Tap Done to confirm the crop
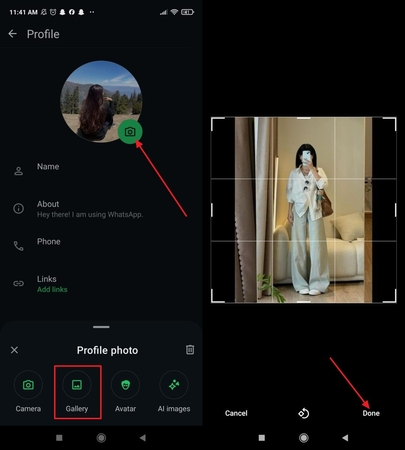Viewport: 405px width, 450px height. click(x=371, y=413)
